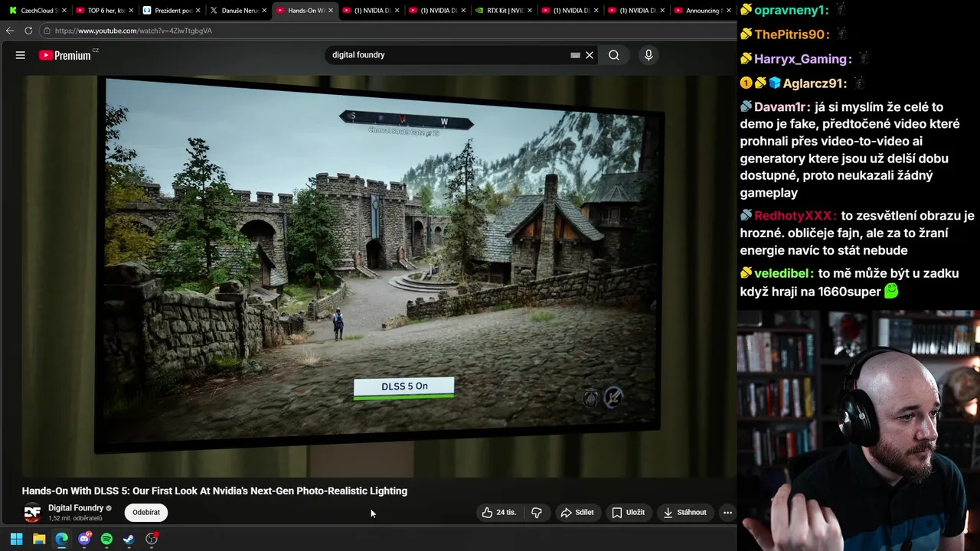
Task: Click chat username ThePitris90
Action: (x=792, y=34)
